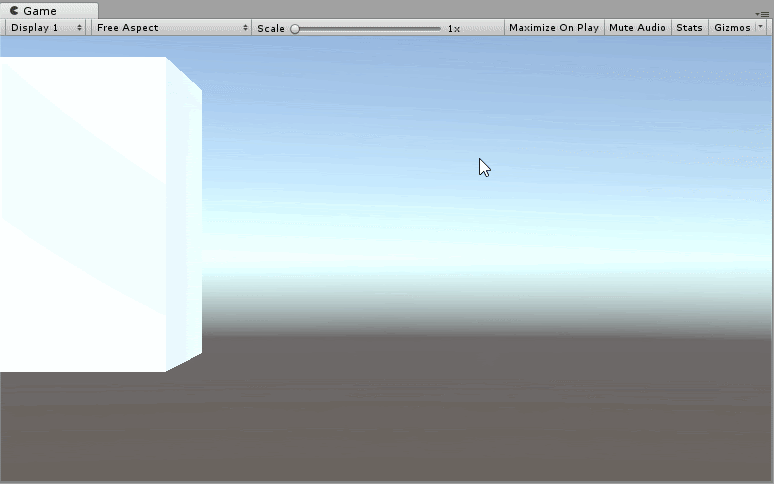
Task: Click the Scale label in the toolbar
Action: coord(270,28)
